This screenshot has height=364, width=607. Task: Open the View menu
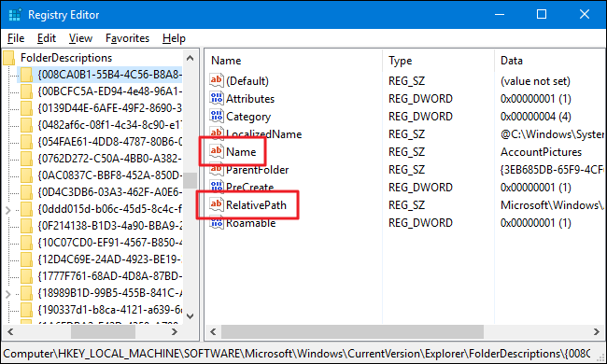click(80, 38)
